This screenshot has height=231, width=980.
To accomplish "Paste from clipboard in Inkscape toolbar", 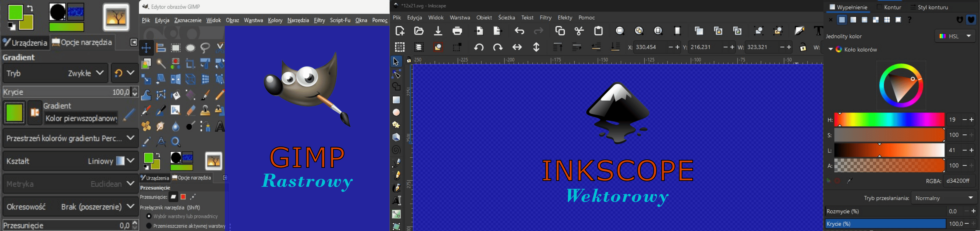I will [599, 31].
